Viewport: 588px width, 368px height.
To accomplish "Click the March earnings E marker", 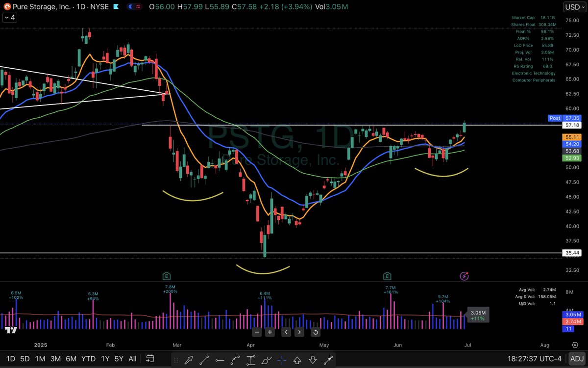I will [167, 276].
